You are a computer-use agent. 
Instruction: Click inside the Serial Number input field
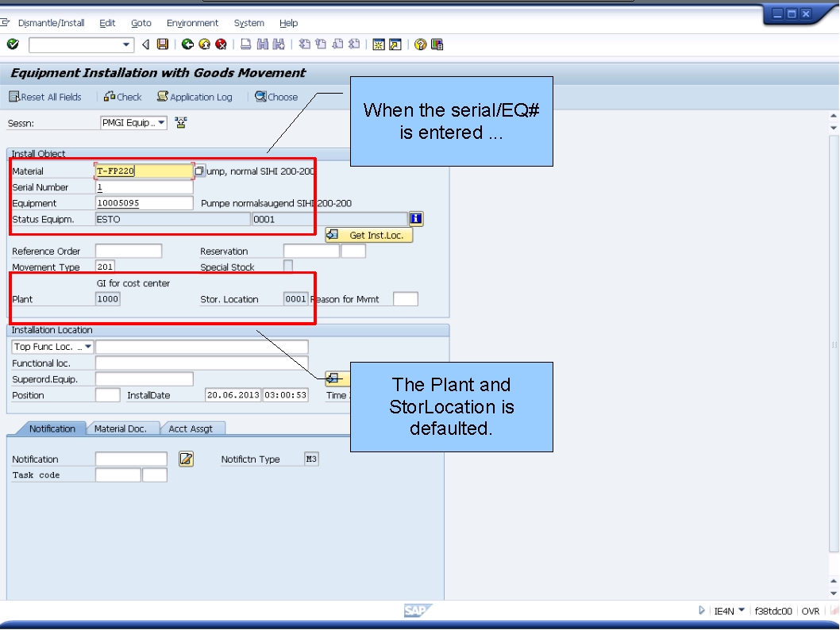[143, 186]
